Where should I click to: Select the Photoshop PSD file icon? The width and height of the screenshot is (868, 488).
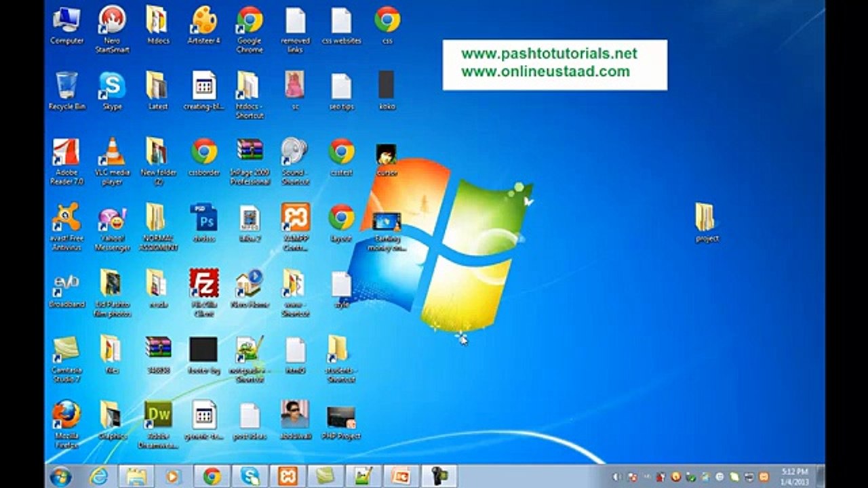pyautogui.click(x=203, y=223)
